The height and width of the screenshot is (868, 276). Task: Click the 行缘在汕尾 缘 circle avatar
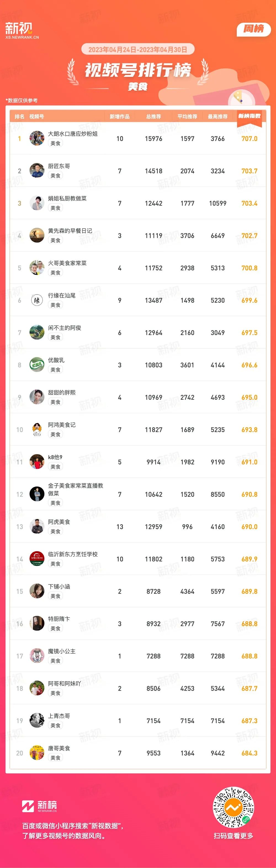coord(37,300)
